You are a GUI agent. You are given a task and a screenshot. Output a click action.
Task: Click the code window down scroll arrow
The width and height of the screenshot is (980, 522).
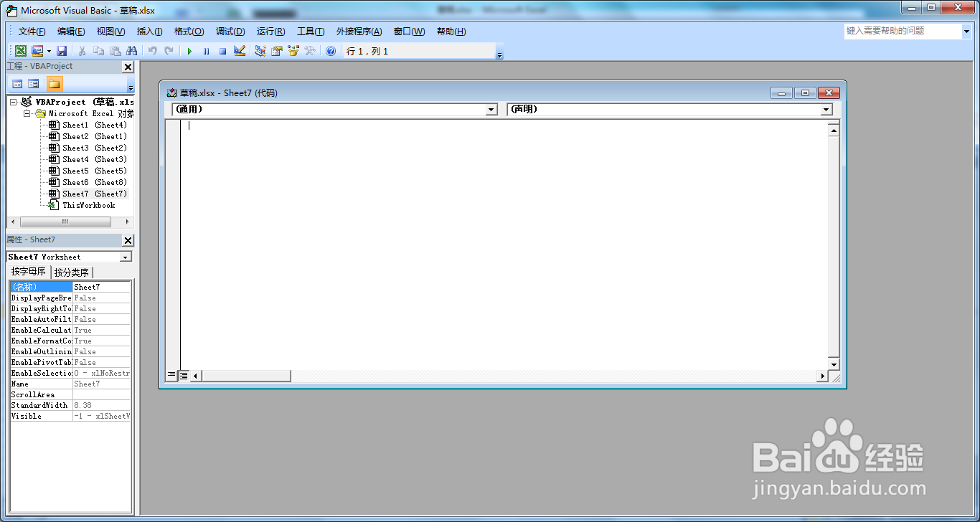834,365
